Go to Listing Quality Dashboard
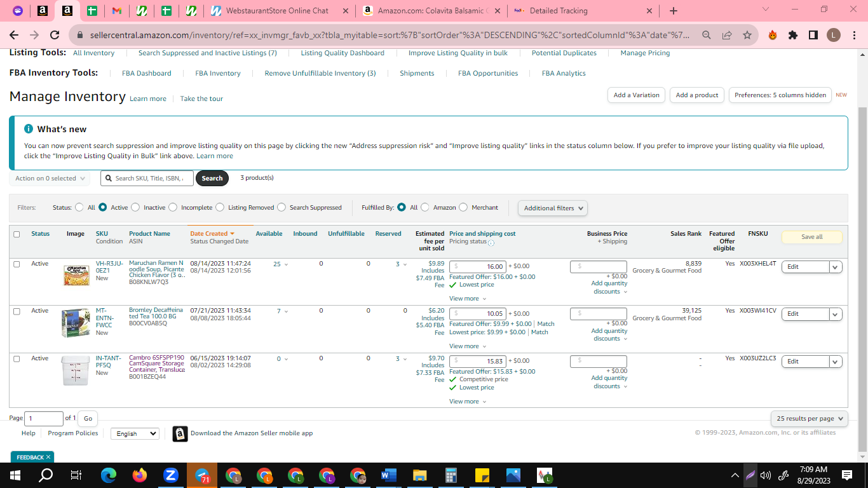Image resolution: width=868 pixels, height=488 pixels. (342, 53)
